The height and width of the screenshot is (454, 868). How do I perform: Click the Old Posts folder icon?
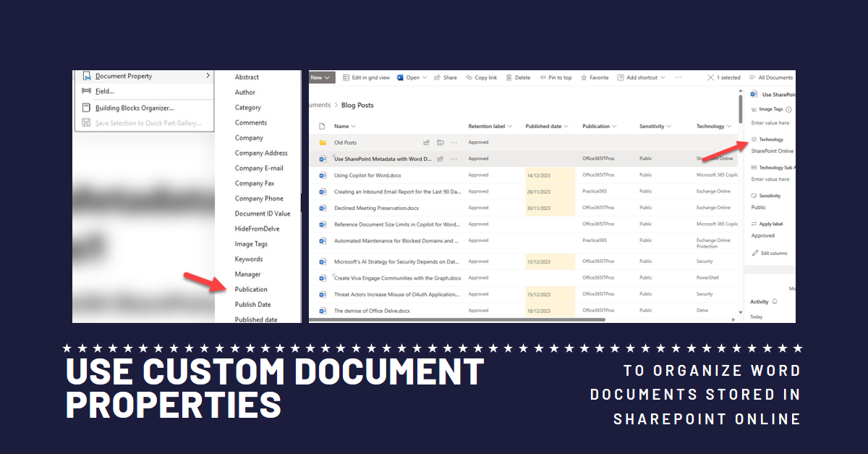pos(323,143)
